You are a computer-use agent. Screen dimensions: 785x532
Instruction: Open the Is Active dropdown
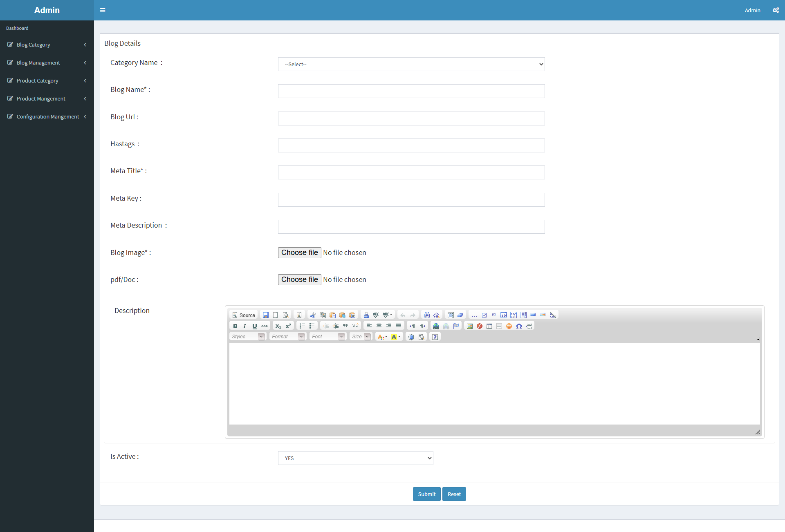pyautogui.click(x=355, y=458)
